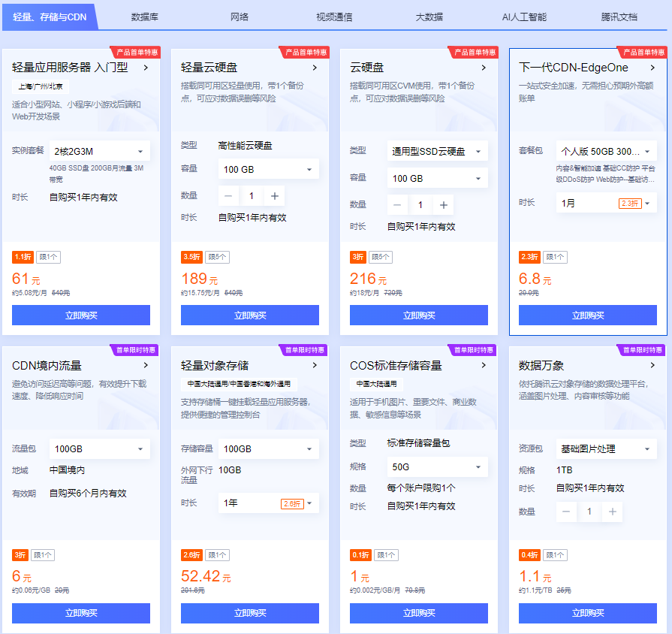
Task: Click 立即购买 on CDN境内流量 card
Action: tap(81, 613)
